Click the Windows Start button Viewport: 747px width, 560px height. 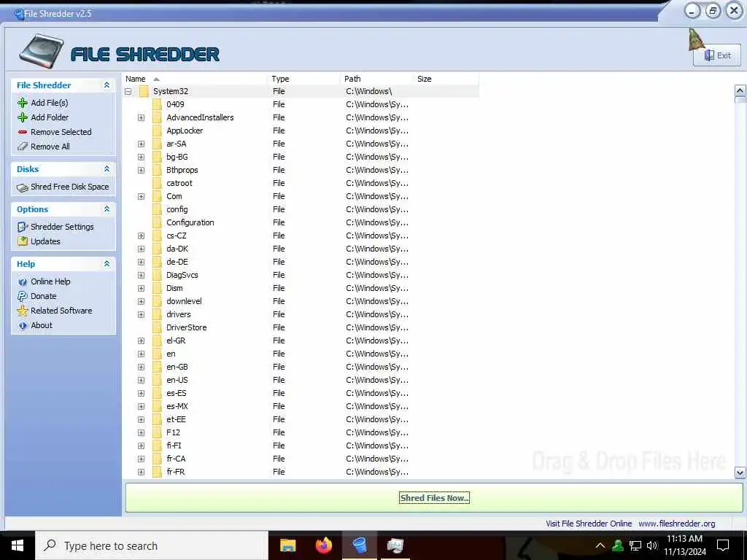click(x=18, y=545)
